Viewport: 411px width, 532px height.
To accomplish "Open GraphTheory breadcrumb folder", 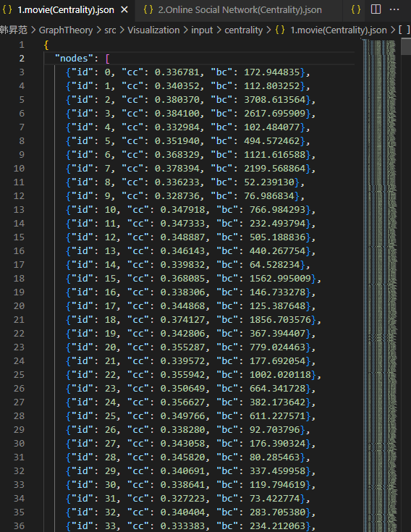I will tap(66, 30).
